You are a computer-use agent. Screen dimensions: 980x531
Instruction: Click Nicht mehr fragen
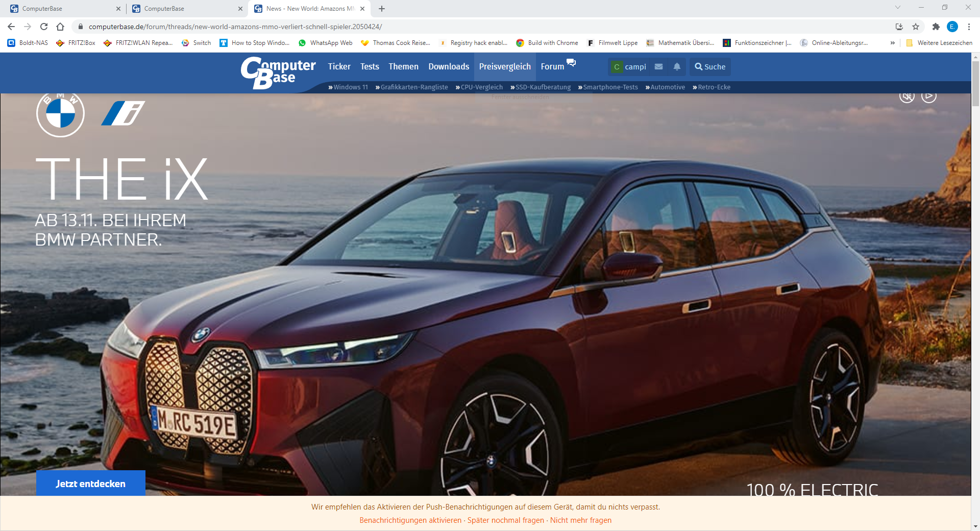pos(581,520)
